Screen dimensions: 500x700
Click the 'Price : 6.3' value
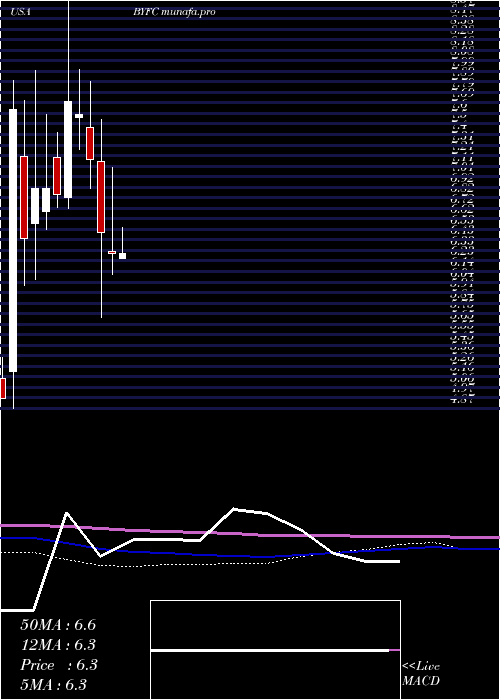pos(58,665)
